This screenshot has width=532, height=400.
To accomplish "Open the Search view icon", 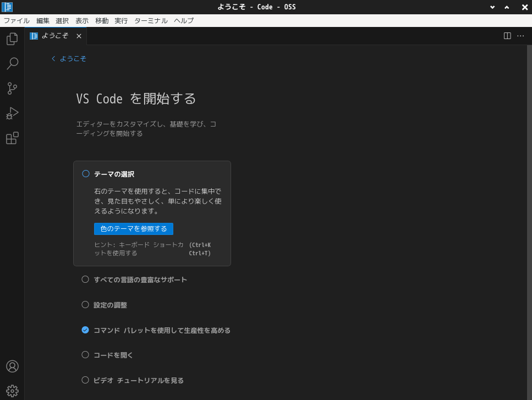I will [x=12, y=63].
